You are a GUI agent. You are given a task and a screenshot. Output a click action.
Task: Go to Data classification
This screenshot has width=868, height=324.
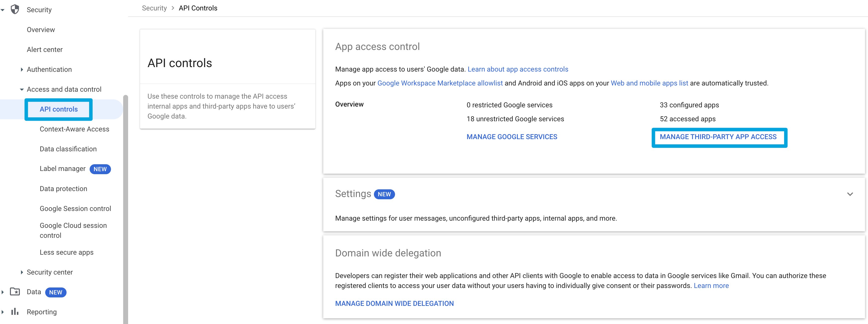pos(68,149)
